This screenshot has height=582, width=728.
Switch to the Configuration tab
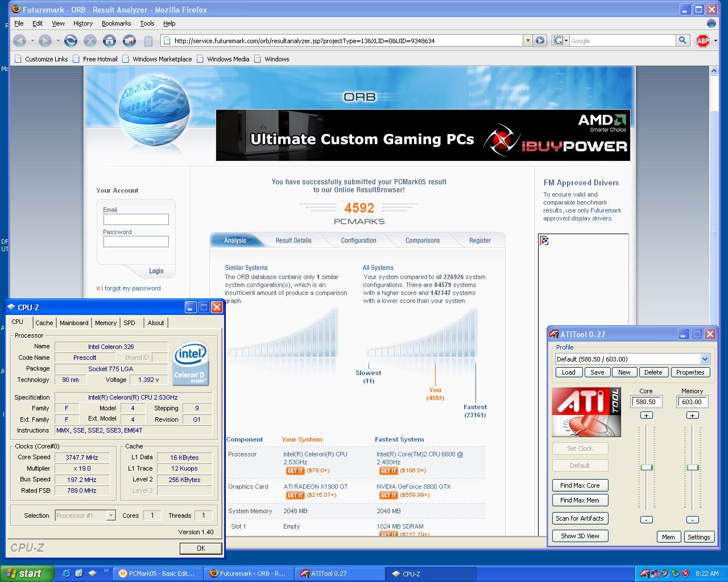358,240
